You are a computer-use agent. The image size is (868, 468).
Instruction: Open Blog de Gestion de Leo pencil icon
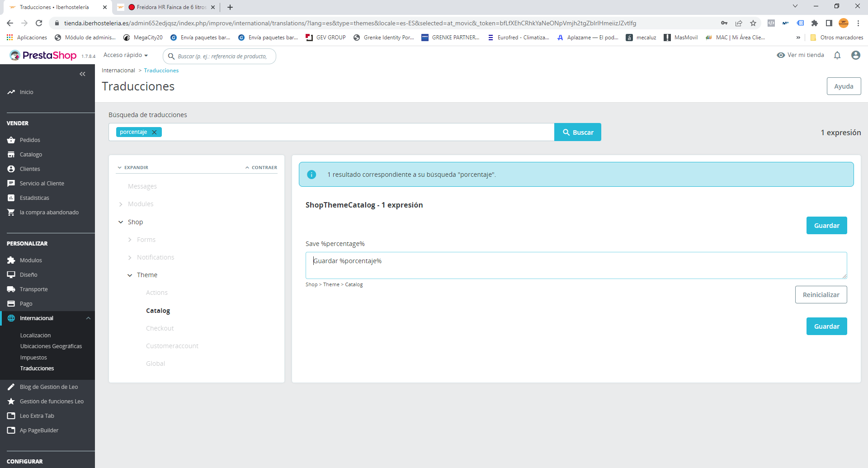11,387
